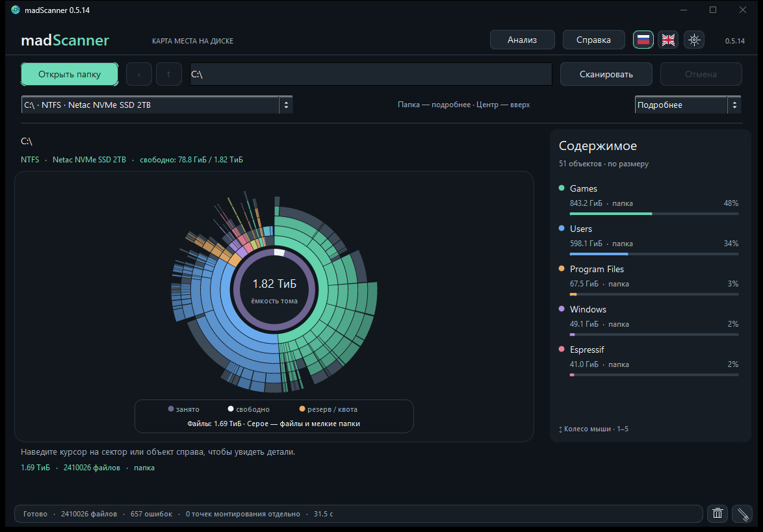Click the Подробнее dropdown arrow stepper
Screen dimensions: 763x532
(x=734, y=105)
